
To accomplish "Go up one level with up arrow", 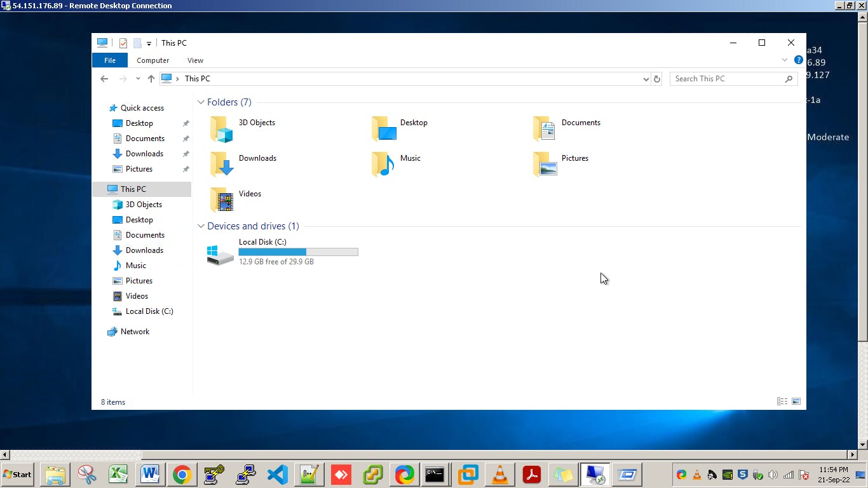I will point(151,79).
